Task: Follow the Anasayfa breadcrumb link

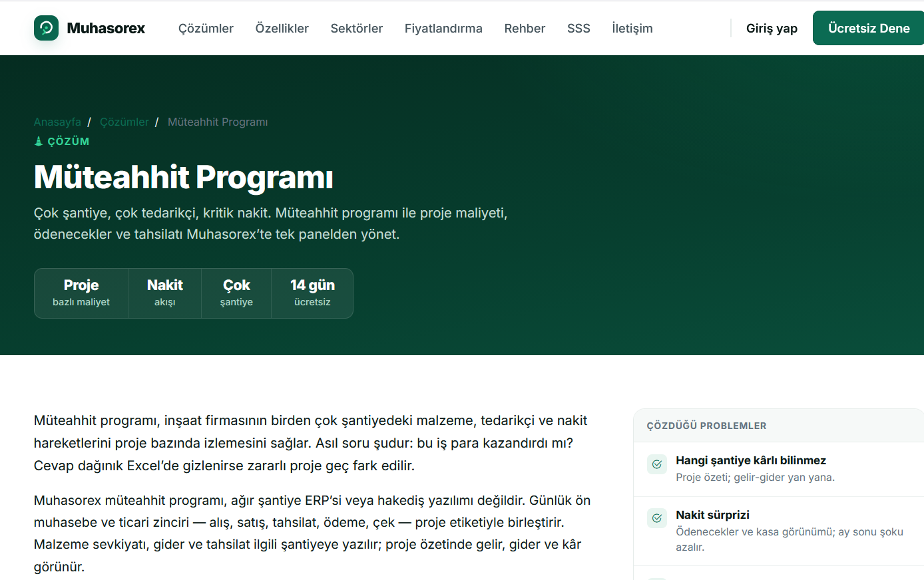Action: click(x=57, y=122)
